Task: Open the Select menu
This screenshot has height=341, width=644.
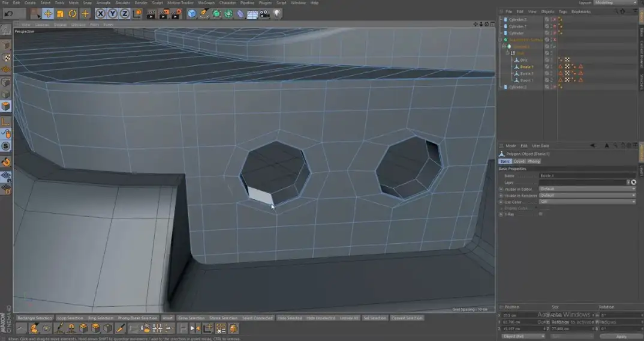Action: 45,2
